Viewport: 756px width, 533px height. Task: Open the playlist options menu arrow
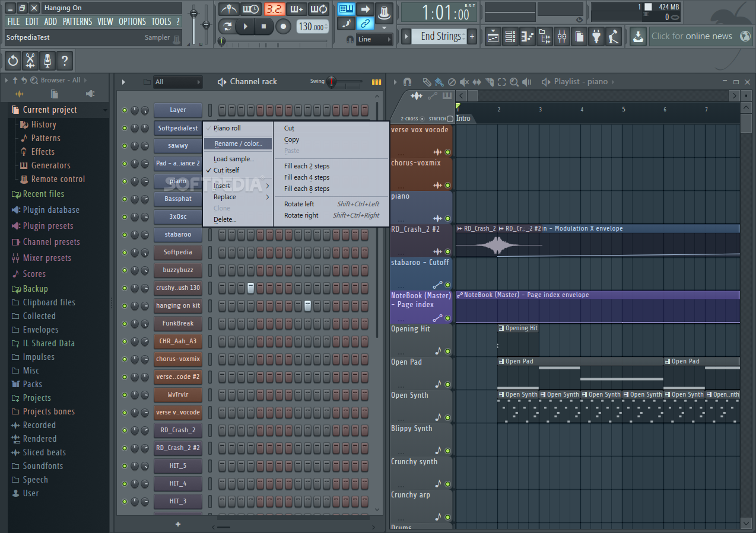pyautogui.click(x=394, y=82)
